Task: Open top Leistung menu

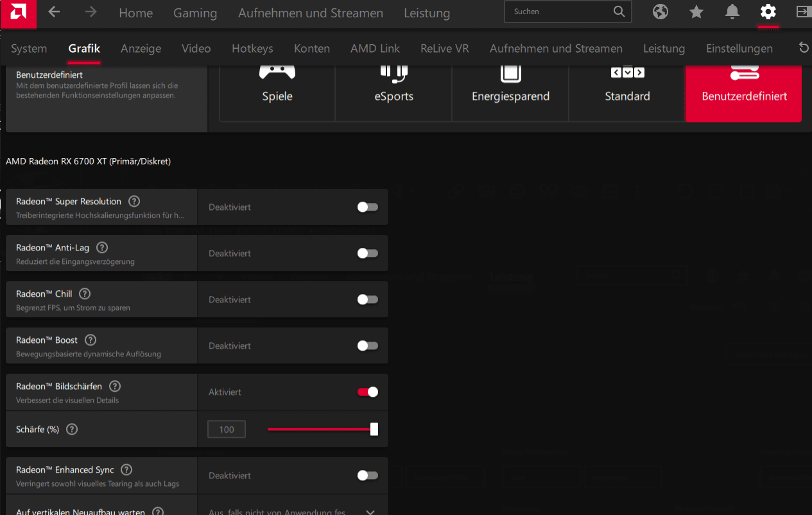Action: pos(427,13)
